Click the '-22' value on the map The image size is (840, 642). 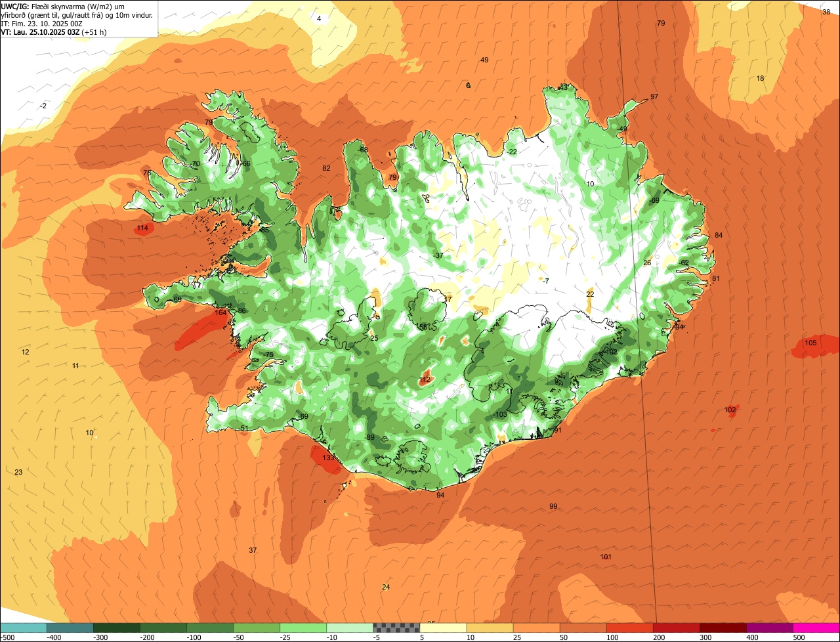pyautogui.click(x=512, y=152)
